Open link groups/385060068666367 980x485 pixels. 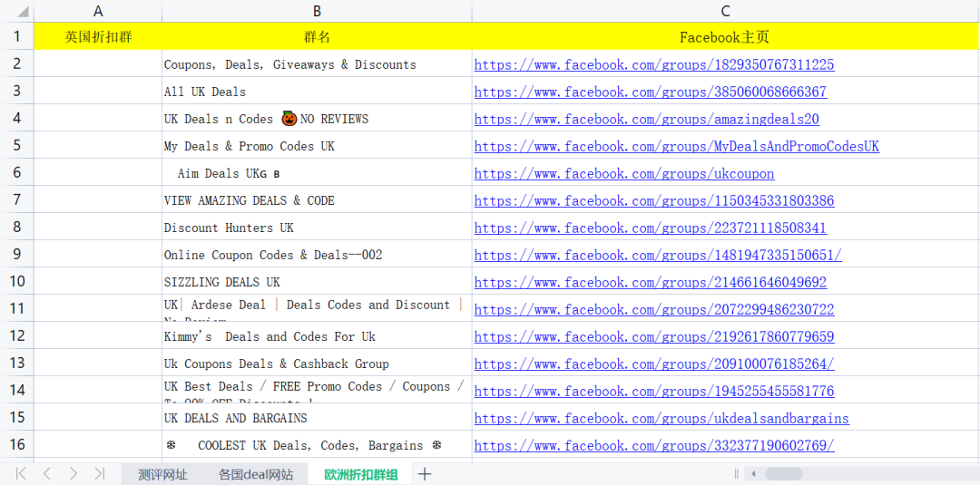click(x=650, y=92)
